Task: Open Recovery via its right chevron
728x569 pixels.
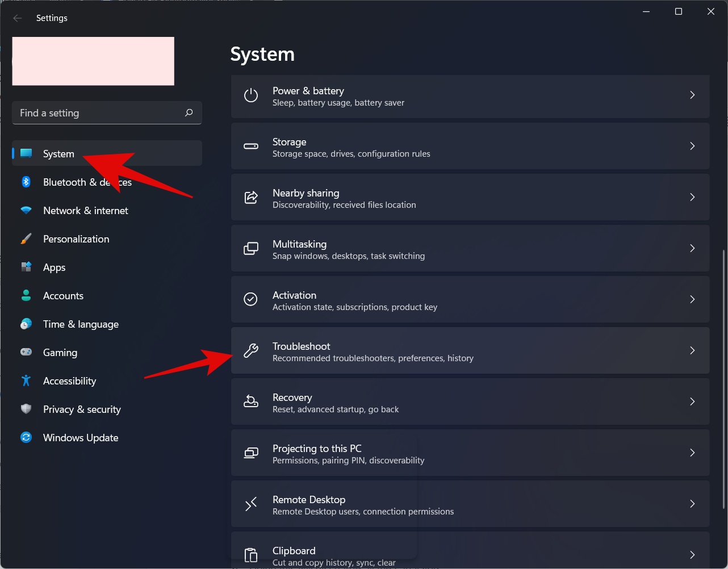Action: (x=692, y=401)
